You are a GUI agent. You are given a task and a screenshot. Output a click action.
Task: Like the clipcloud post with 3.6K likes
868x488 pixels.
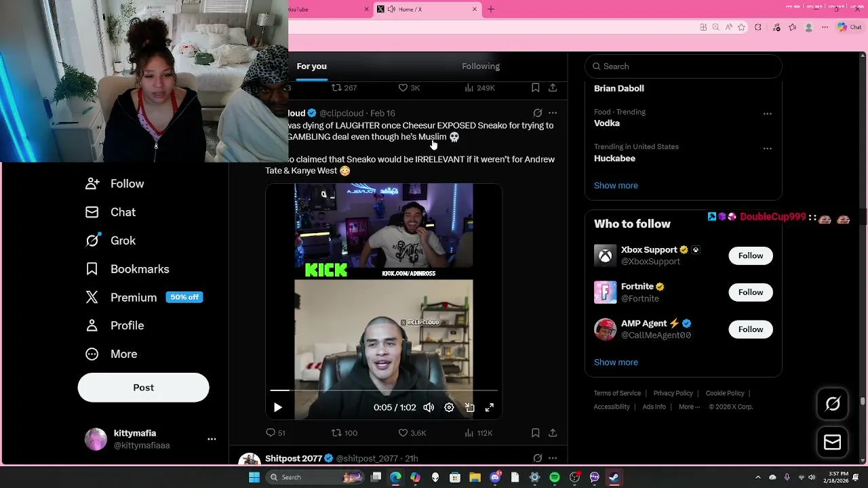tap(402, 432)
